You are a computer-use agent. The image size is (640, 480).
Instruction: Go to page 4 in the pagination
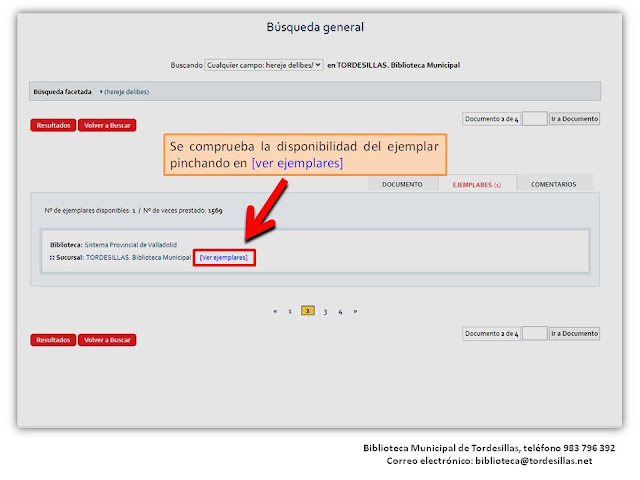(340, 312)
